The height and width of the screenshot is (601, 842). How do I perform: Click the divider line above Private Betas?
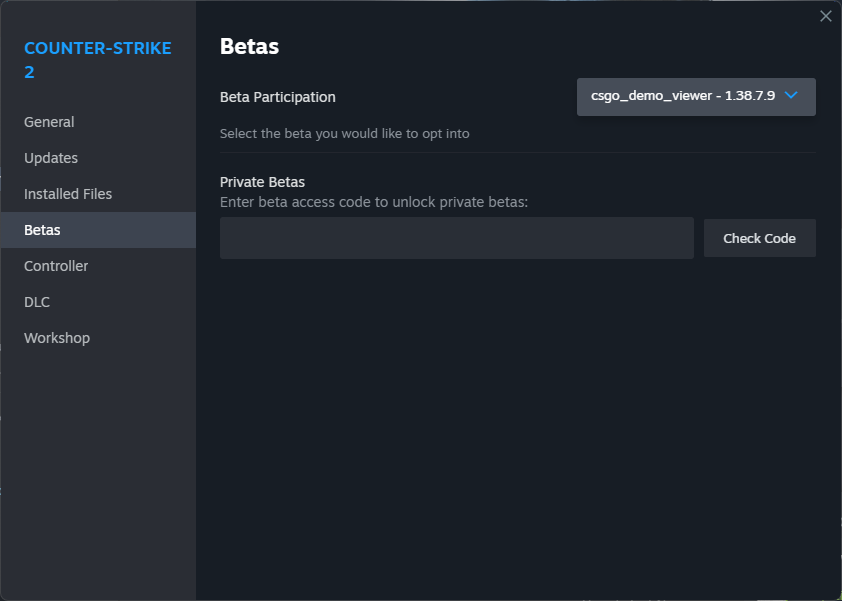pos(517,153)
